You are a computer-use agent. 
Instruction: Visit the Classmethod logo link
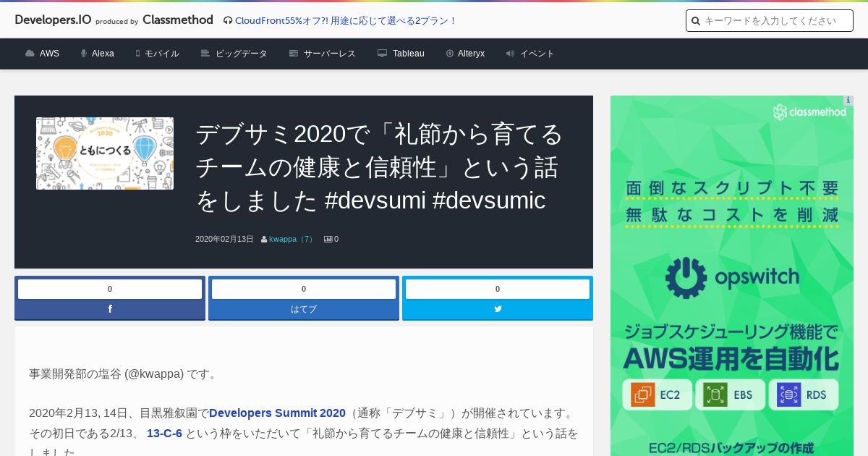click(x=178, y=20)
